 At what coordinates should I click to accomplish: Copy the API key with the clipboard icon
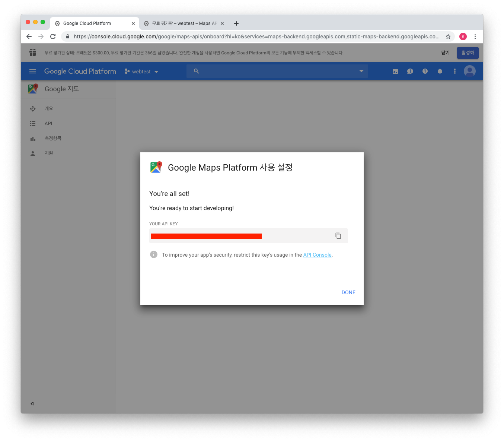338,236
